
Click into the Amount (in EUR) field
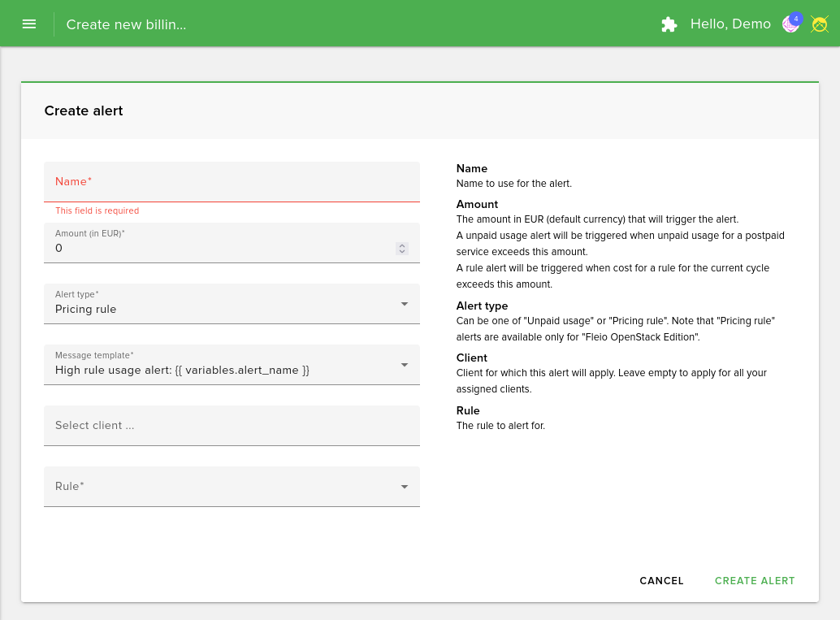tap(219, 249)
